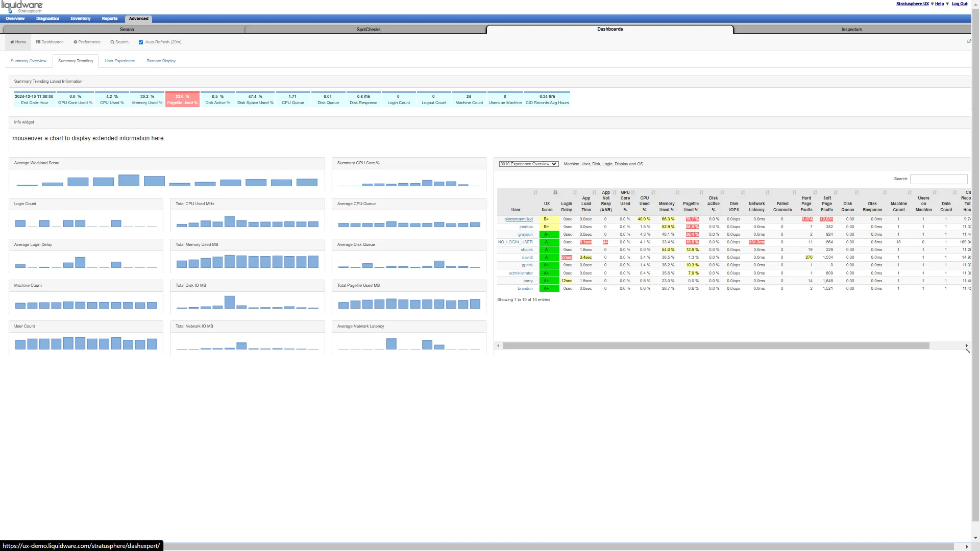The width and height of the screenshot is (980, 551).
Task: Open the NO_LOGIN_USER link
Action: click(515, 242)
